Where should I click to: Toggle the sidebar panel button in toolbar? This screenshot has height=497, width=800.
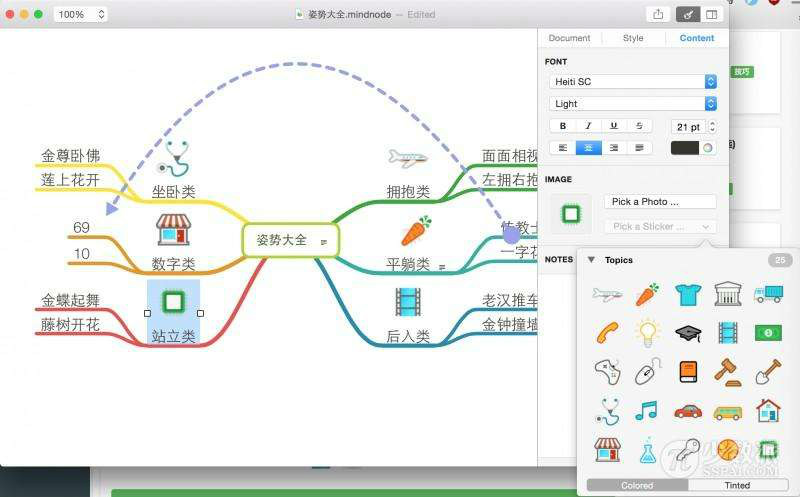tap(711, 14)
